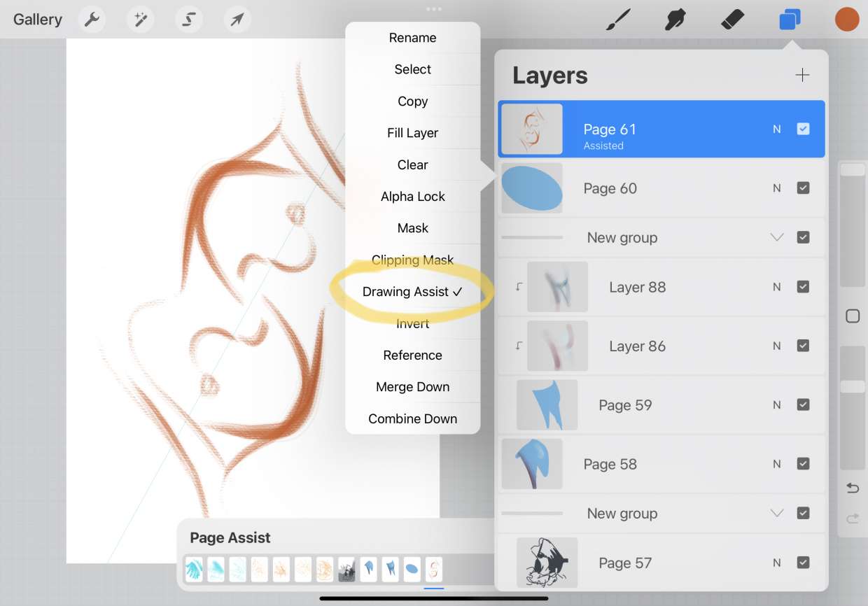This screenshot has width=868, height=606.
Task: Select the Adjustments magic wand tool
Action: tap(140, 20)
